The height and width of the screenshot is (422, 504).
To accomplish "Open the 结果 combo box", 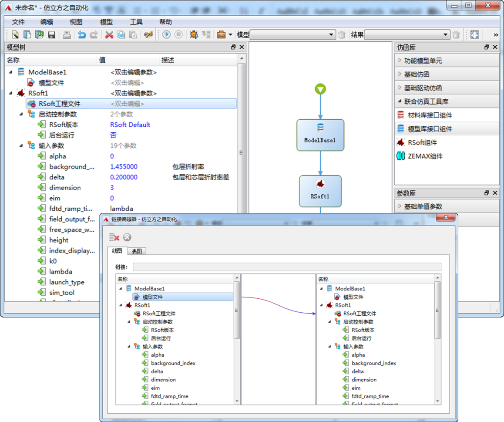I will tap(407, 35).
